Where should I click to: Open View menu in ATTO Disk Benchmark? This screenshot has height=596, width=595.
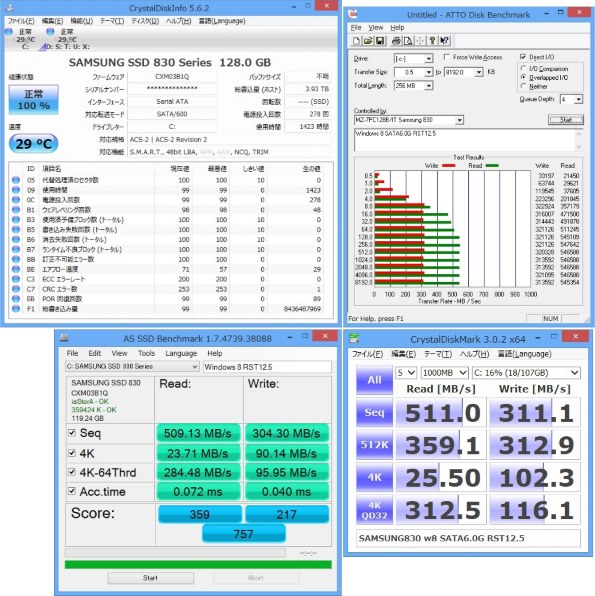point(376,28)
